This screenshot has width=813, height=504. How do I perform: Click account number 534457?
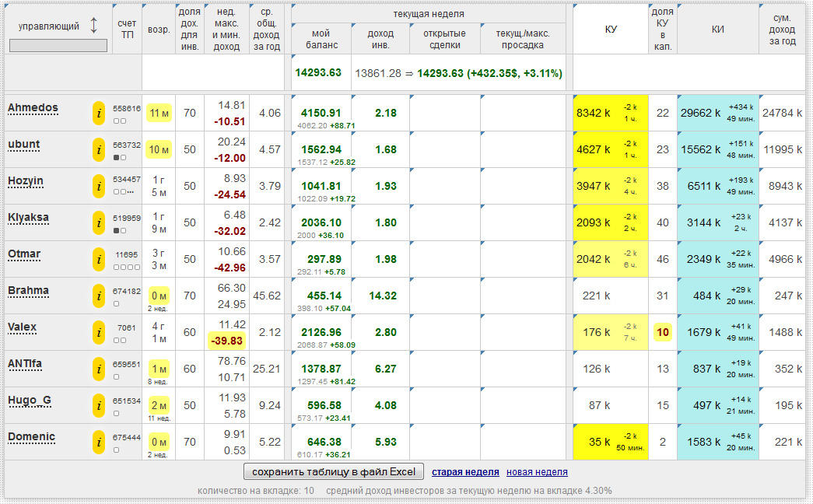pos(127,180)
